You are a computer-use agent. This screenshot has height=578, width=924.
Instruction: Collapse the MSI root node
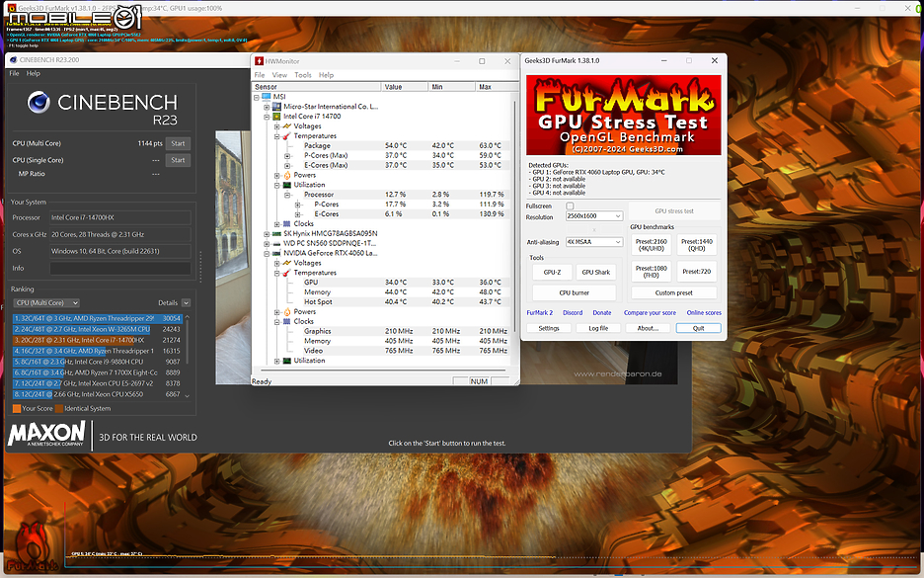tap(257, 97)
